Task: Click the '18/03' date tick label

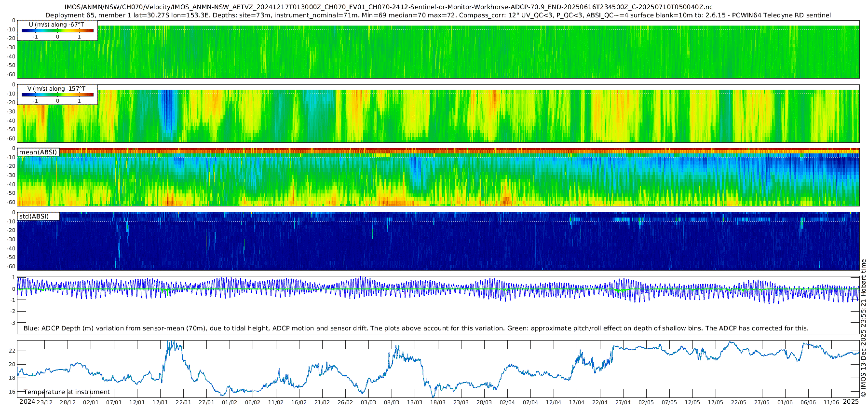Action: click(438, 402)
